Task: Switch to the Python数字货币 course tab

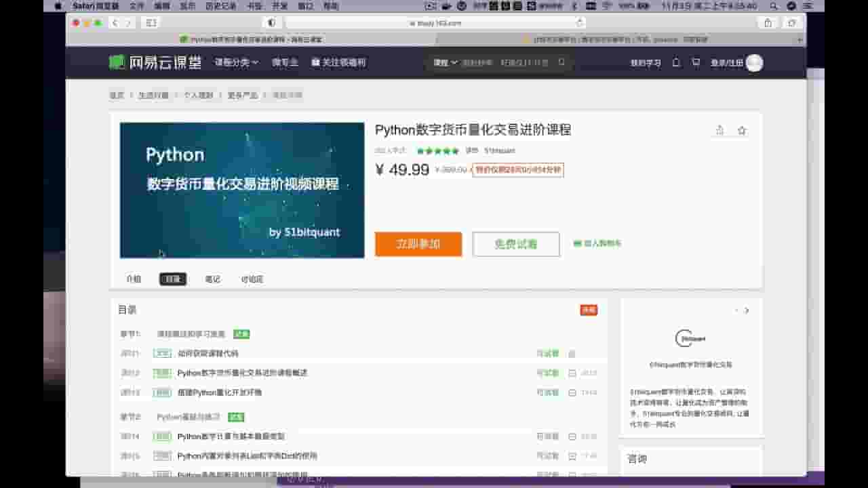Action: coord(252,40)
